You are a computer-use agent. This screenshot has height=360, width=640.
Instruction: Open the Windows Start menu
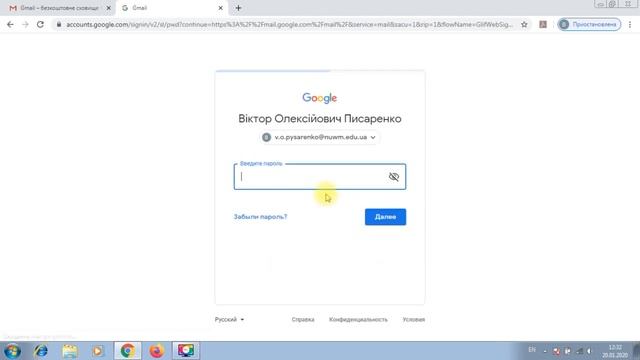(12, 351)
